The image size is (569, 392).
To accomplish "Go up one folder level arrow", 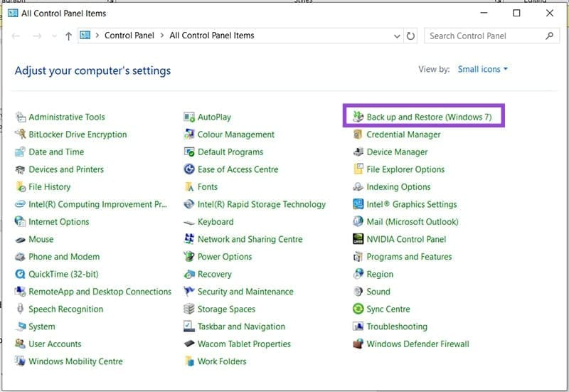I will point(68,36).
